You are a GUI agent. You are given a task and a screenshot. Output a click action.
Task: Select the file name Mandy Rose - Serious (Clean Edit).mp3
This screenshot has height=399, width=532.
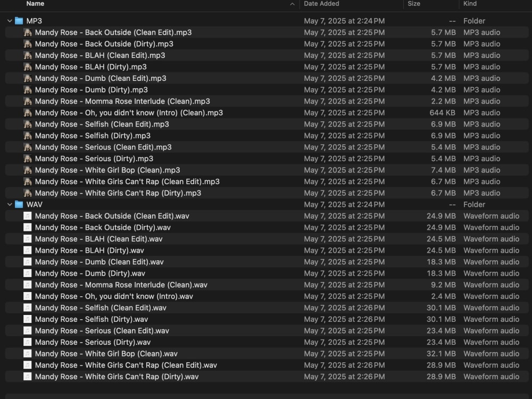coord(103,147)
